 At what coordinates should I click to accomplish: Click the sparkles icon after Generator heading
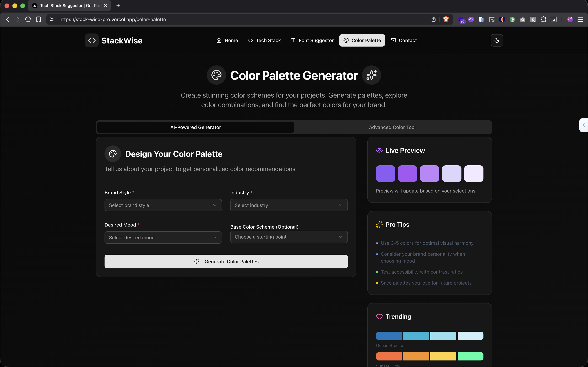point(371,75)
